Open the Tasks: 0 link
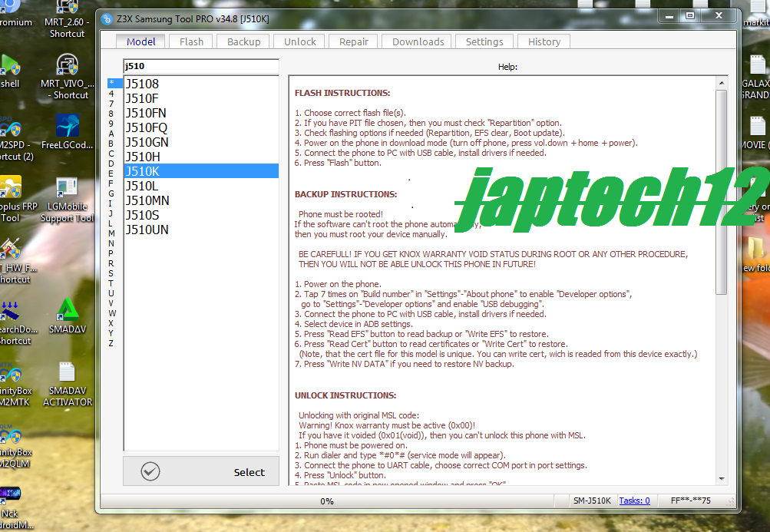 click(634, 501)
